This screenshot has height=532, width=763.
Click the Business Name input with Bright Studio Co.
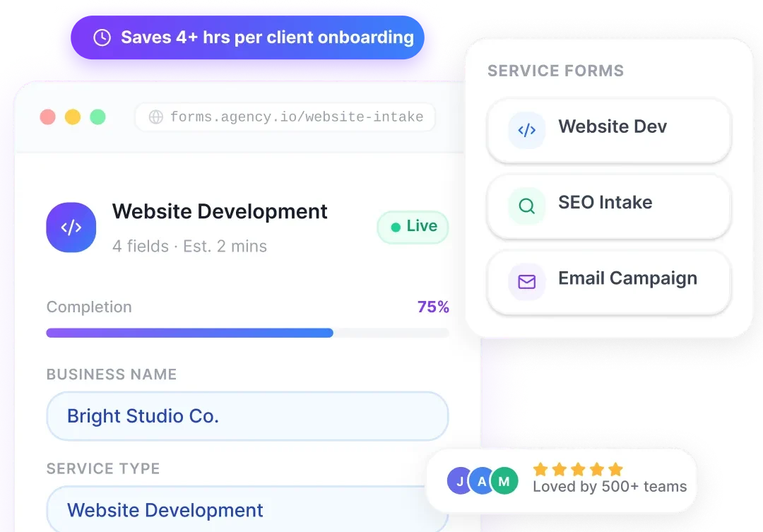247,416
